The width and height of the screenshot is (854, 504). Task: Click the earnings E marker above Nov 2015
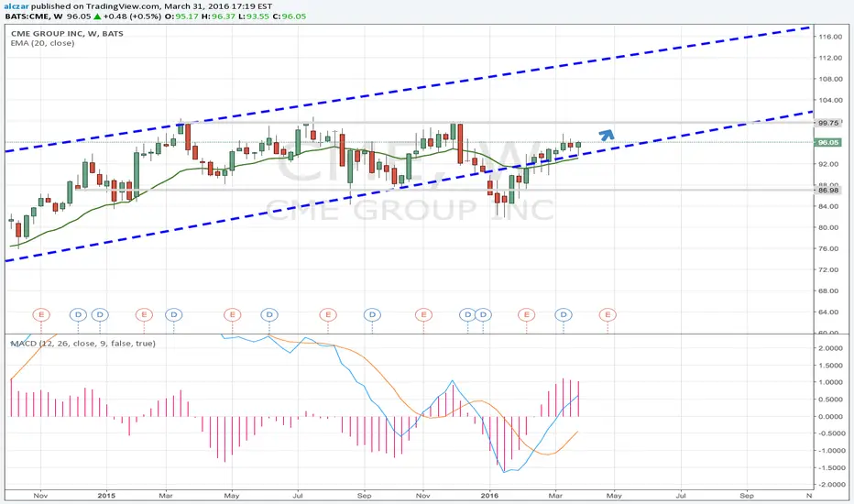[x=423, y=314]
